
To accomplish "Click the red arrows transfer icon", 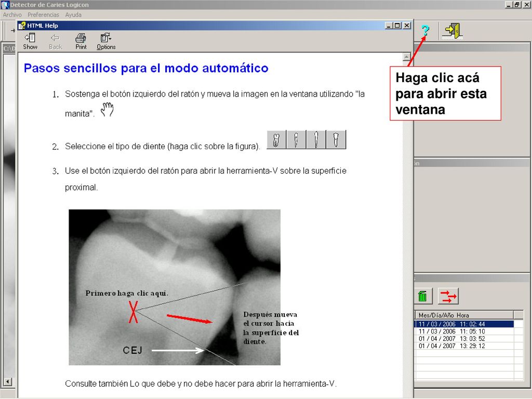I will coord(448,296).
